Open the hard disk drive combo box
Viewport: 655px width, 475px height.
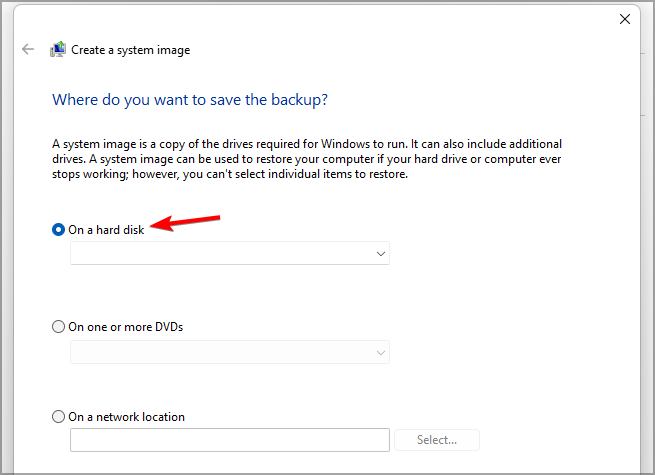229,254
